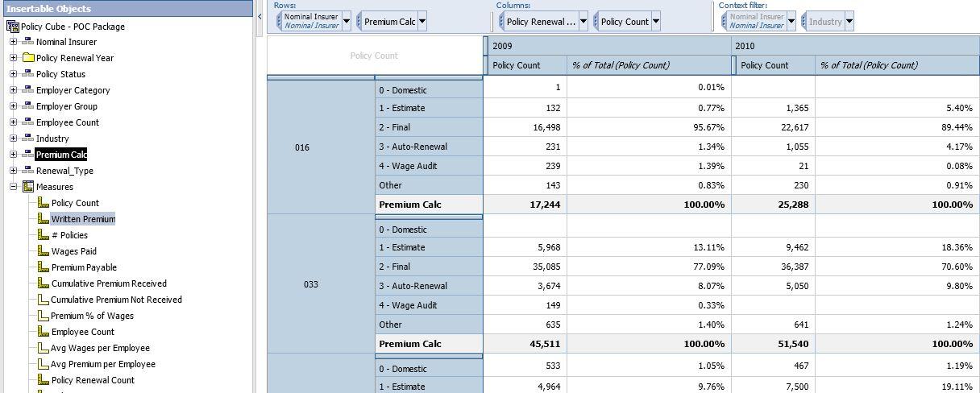The image size is (980, 393).
Task: Expand the Industry dimension node
Action: (13, 139)
